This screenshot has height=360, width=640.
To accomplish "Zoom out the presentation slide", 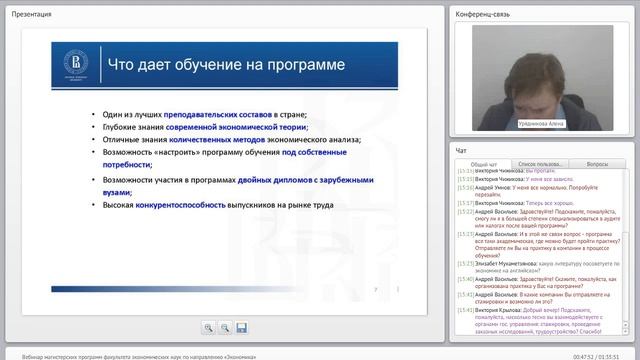I will 224,328.
